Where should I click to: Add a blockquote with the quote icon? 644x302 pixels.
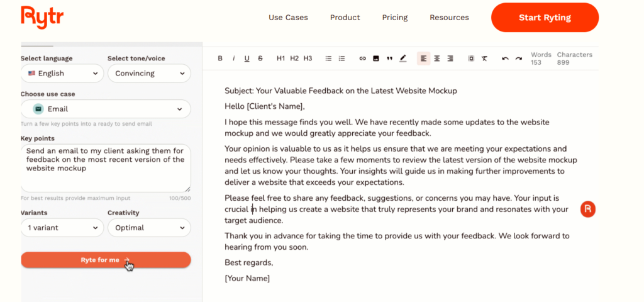(x=389, y=59)
